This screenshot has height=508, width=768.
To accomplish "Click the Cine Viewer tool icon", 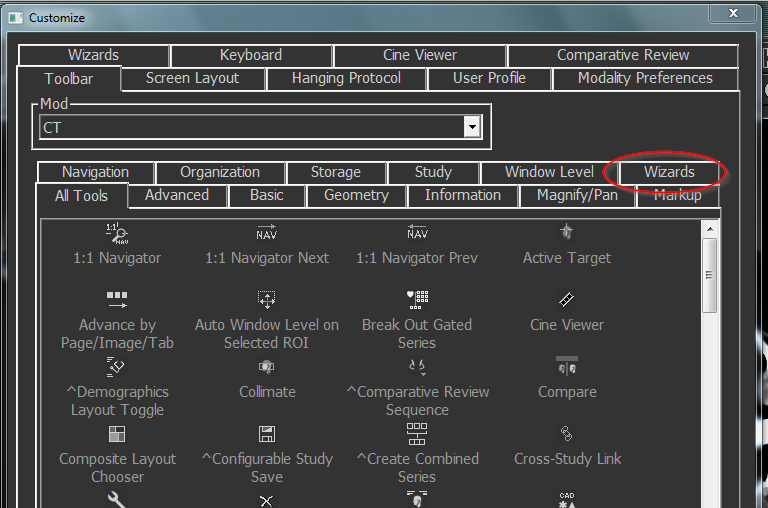I will 567,299.
